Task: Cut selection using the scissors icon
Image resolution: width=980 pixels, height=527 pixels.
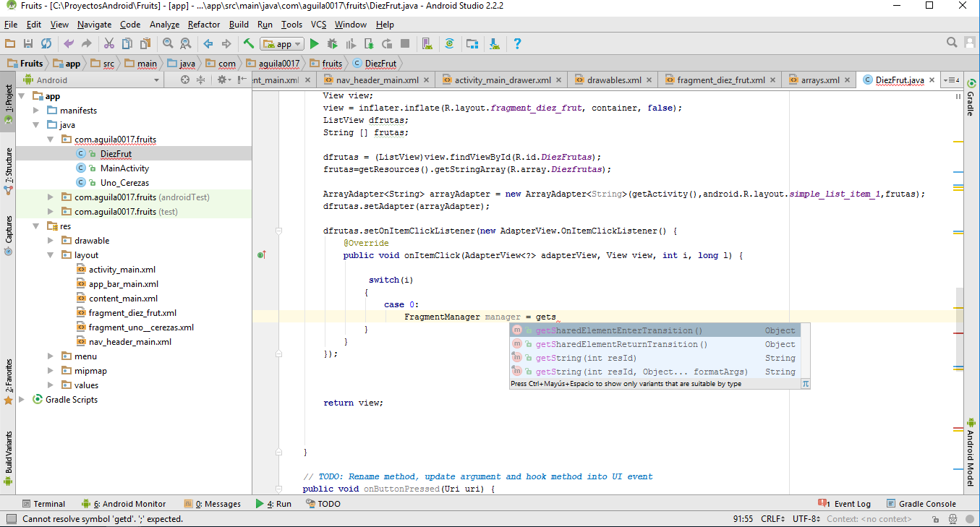Action: (109, 43)
